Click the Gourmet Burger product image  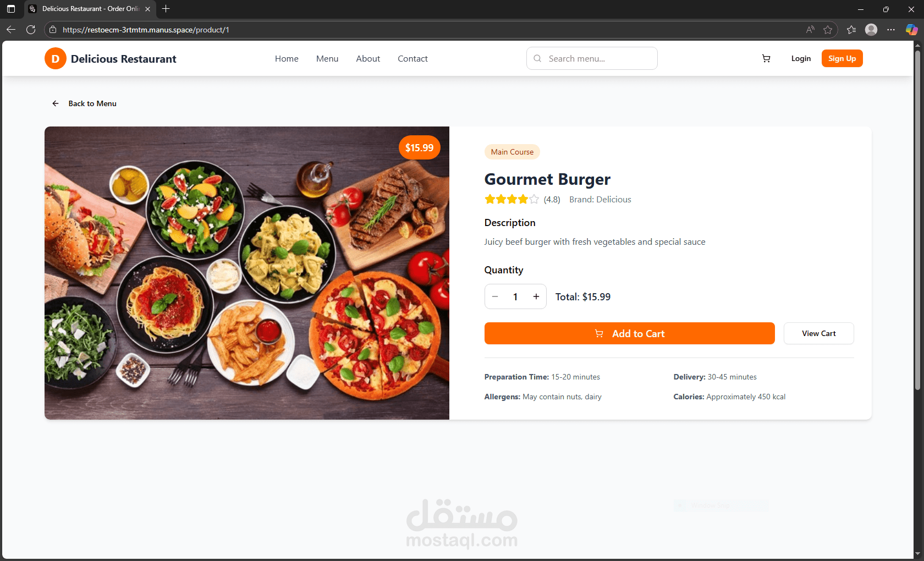[x=247, y=273]
